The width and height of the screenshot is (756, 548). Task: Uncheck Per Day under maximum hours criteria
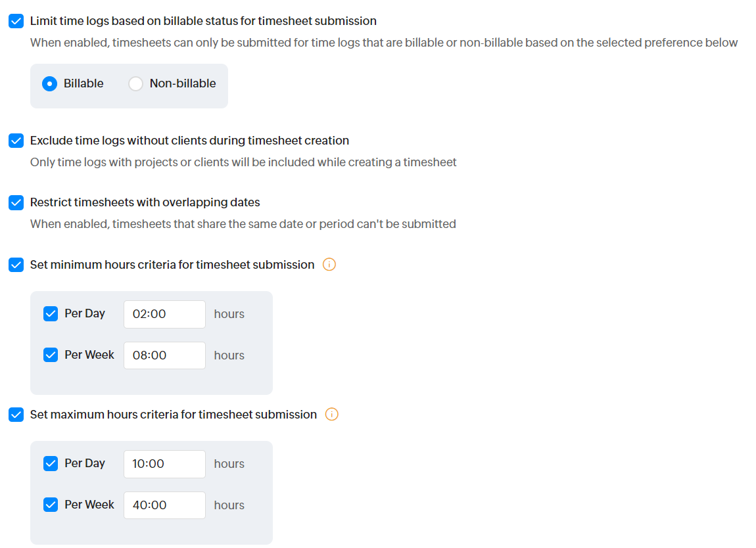(51, 464)
